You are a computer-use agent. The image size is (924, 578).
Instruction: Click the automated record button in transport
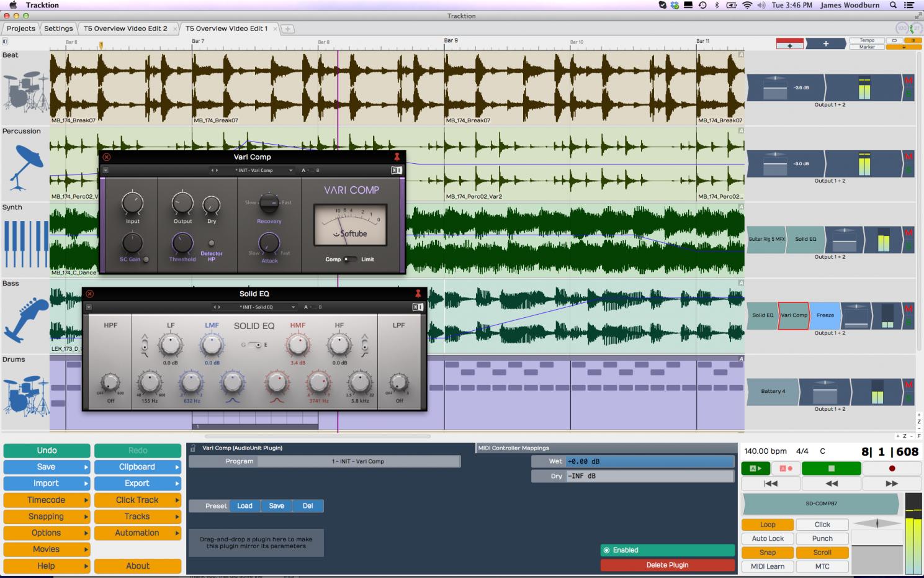(x=785, y=468)
